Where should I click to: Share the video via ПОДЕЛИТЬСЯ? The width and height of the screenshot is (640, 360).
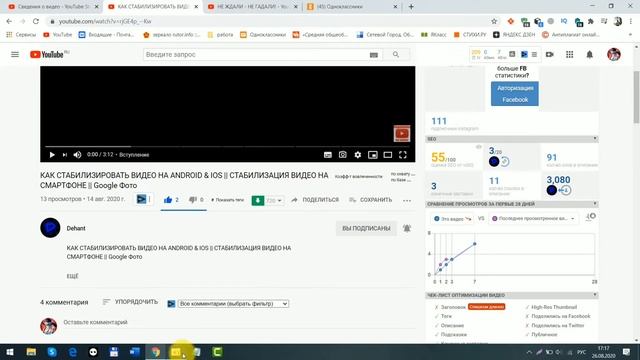point(315,200)
